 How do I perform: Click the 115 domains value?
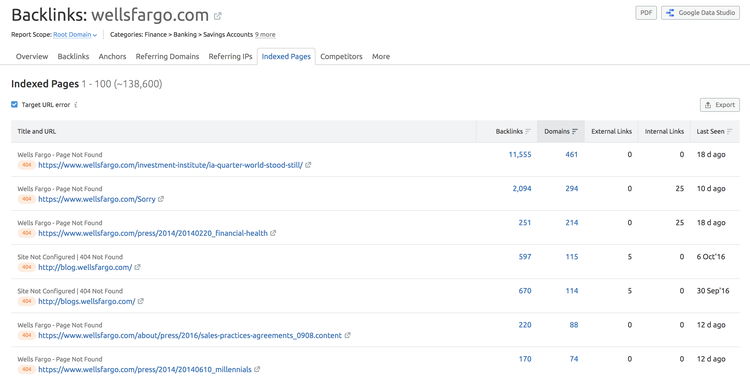571,256
